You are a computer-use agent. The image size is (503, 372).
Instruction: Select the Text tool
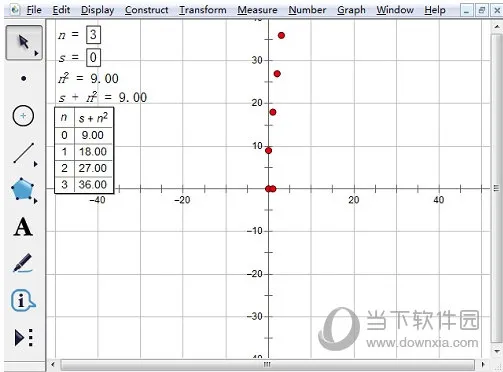23,227
